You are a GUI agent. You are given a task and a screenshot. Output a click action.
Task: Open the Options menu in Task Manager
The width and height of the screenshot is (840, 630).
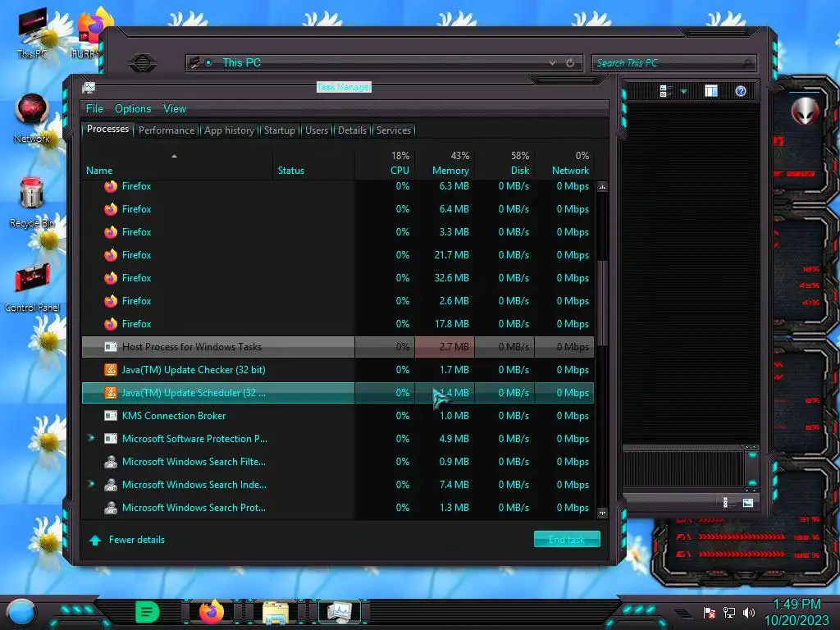(x=133, y=109)
